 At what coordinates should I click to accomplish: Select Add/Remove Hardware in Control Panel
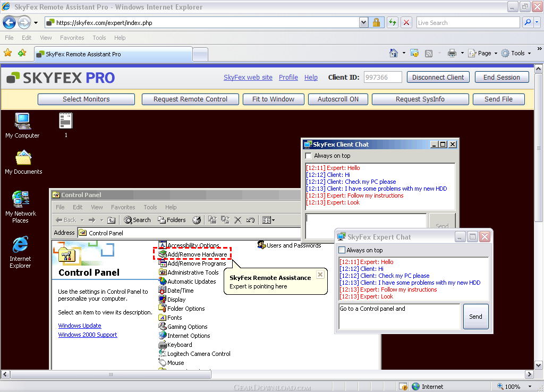pyautogui.click(x=192, y=254)
